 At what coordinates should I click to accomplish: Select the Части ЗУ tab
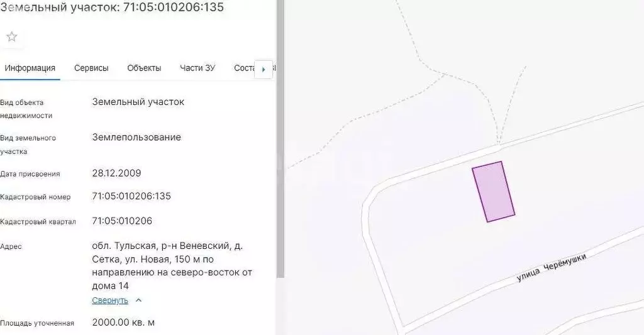point(197,68)
